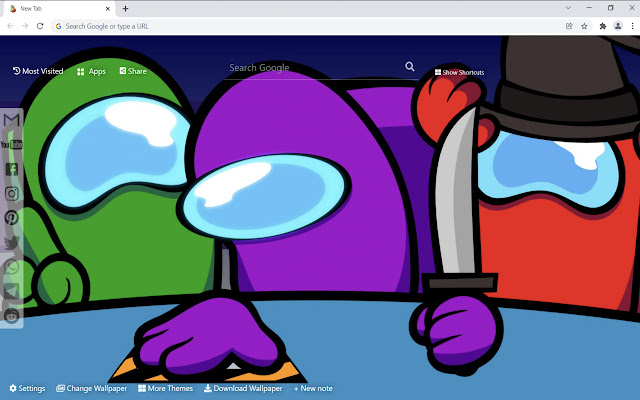Bookmark this page with star icon
Viewport: 640px width, 400px height.
(x=584, y=26)
